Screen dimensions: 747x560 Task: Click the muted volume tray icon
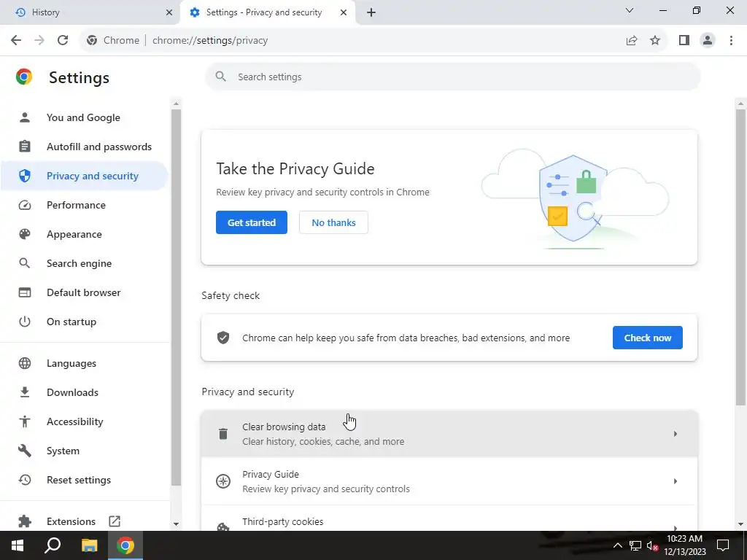[652, 545]
